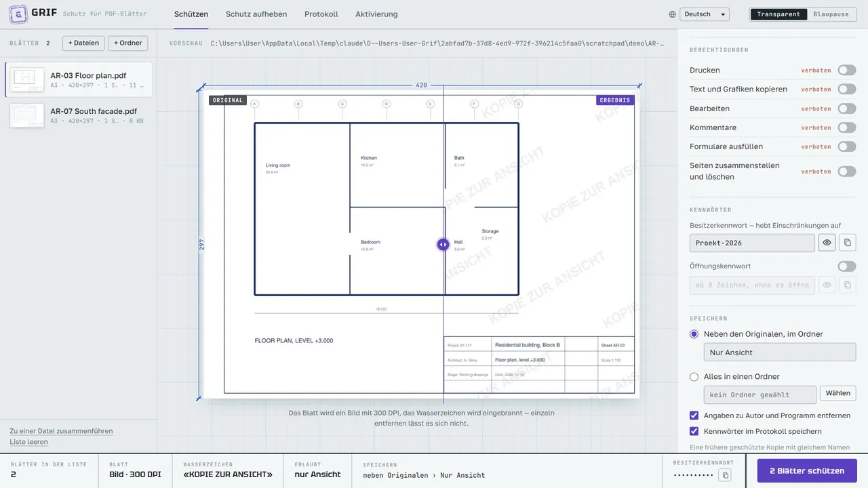Image resolution: width=868 pixels, height=488 pixels.
Task: Open the Deutsch language dropdown
Action: coord(704,14)
